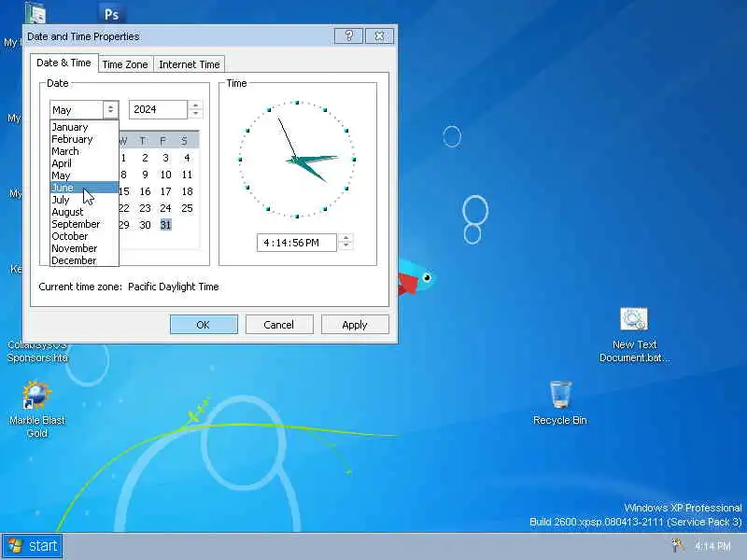Click the Marble Blast Gold shortcut icon
This screenshot has height=560, width=747.
(x=37, y=409)
